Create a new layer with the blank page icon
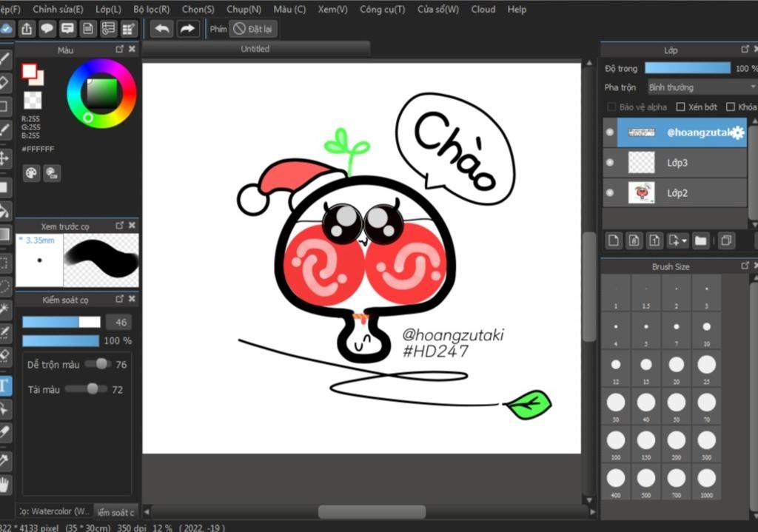 [614, 240]
